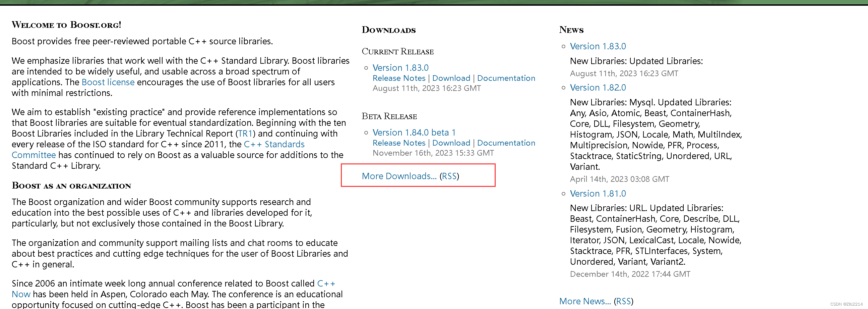868x309 pixels.
Task: Open Documentation for 1.84.0 beta 1
Action: (x=506, y=143)
